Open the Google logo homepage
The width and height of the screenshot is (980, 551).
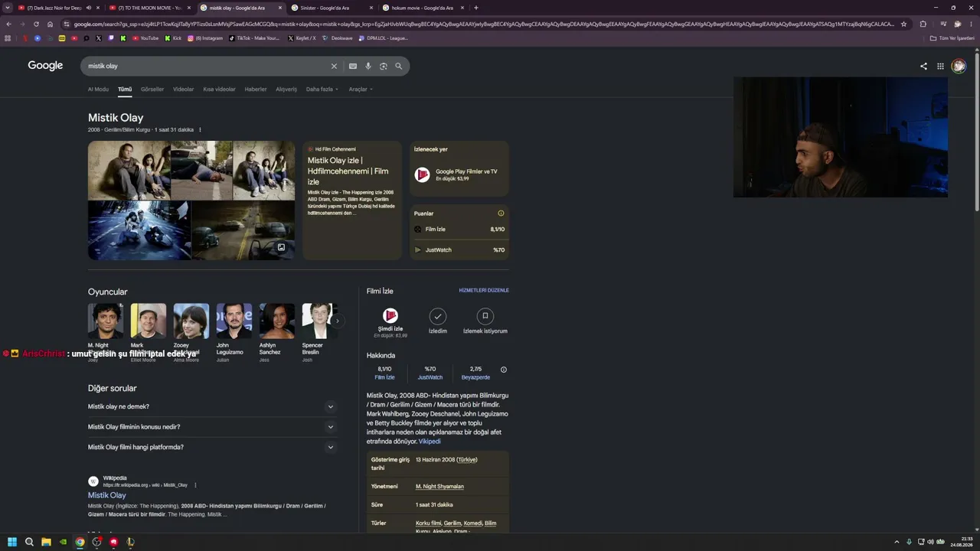click(45, 66)
